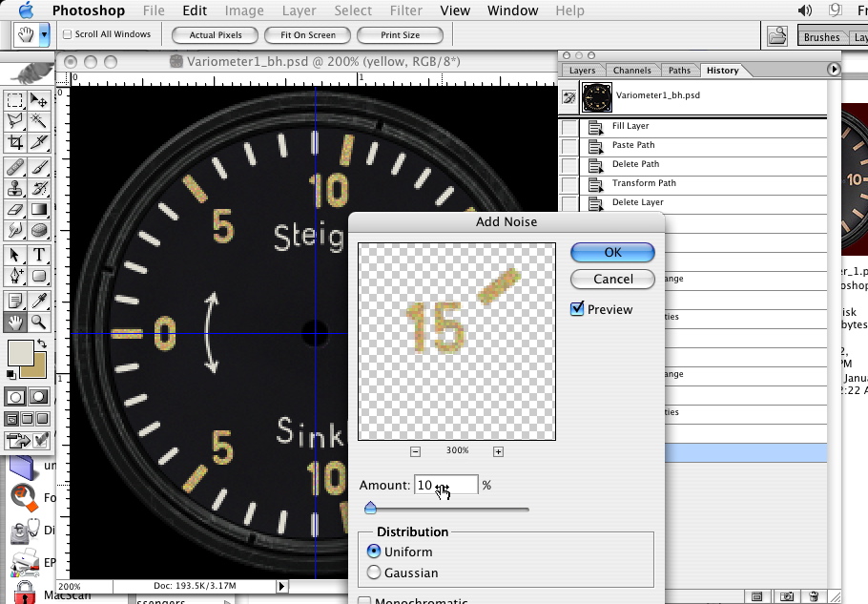This screenshot has height=604, width=868.
Task: Enable Scroll All Windows checkbox
Action: [68, 34]
